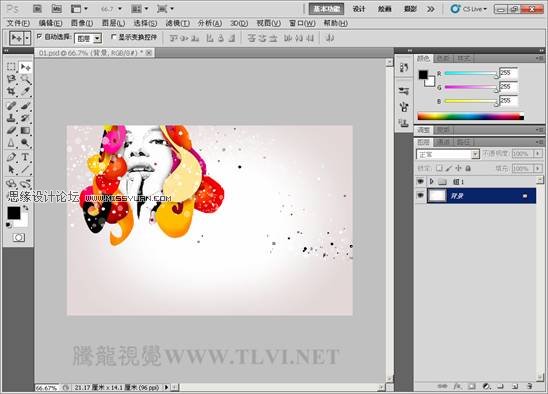The image size is (548, 394).
Task: Open the 文件(F) menu
Action: coord(19,23)
